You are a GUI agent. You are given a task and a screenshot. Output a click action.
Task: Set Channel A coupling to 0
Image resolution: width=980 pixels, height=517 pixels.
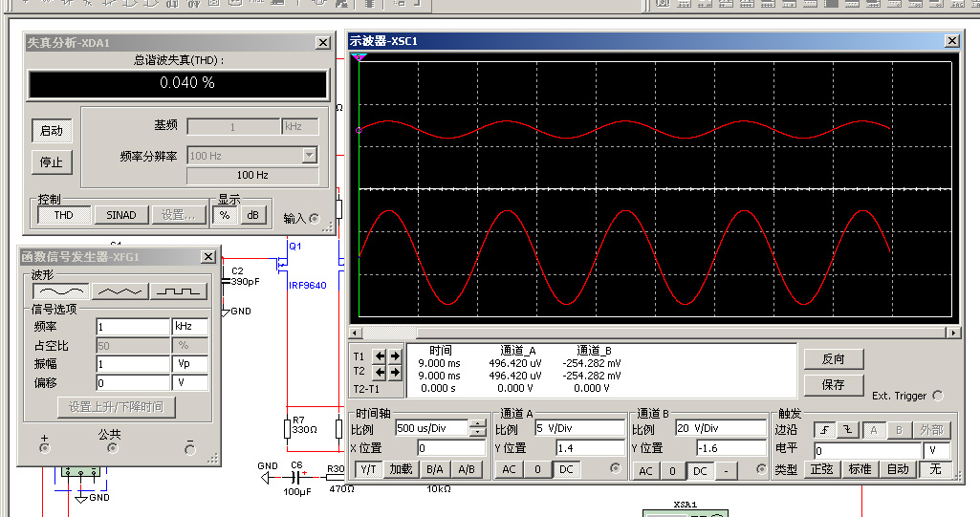(x=537, y=469)
